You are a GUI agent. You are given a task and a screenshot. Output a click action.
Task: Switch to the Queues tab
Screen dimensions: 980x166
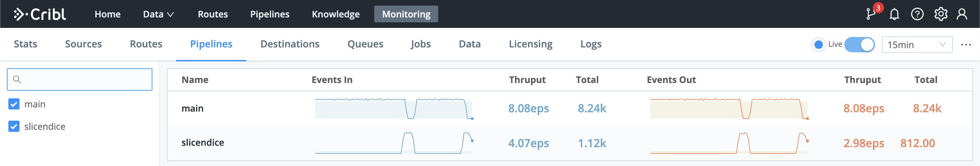coord(365,44)
